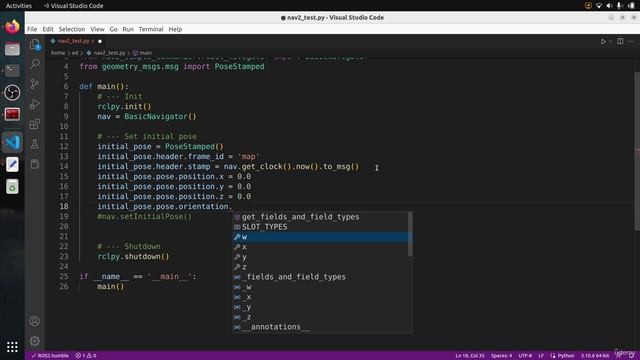Open the Search view in activity bar

(35, 64)
